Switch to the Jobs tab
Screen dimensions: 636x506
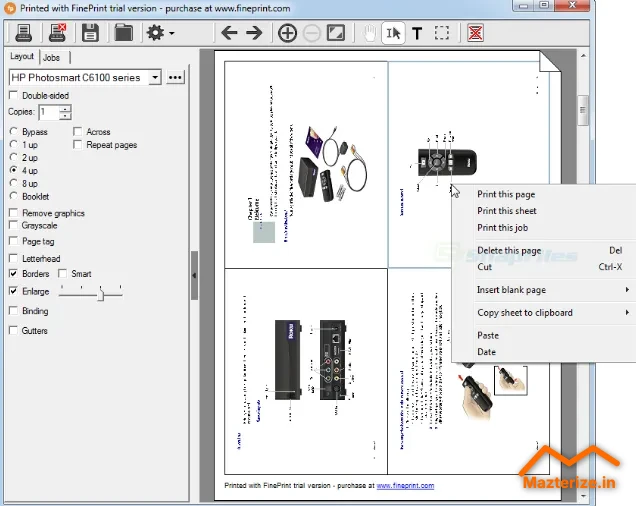coord(52,58)
